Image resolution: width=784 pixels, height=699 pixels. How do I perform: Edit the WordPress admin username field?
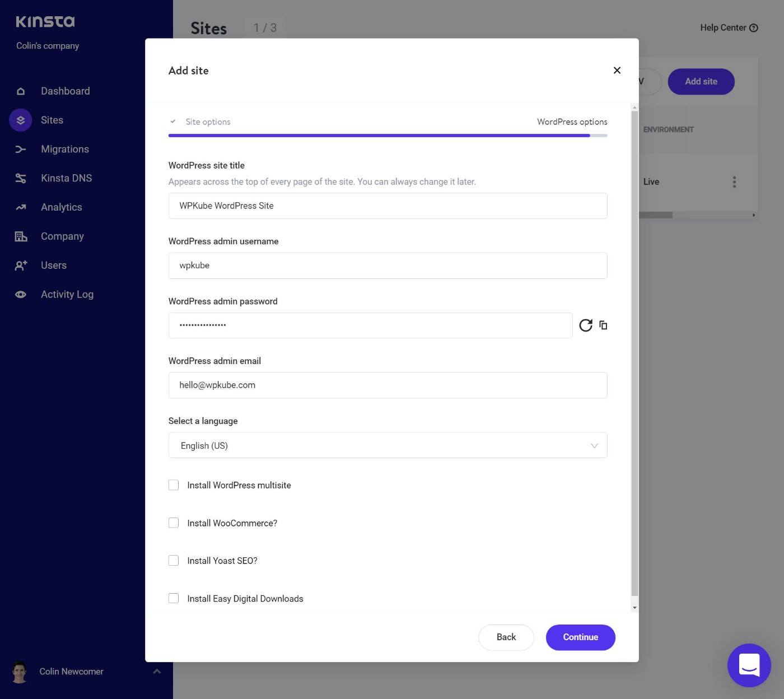coord(388,265)
